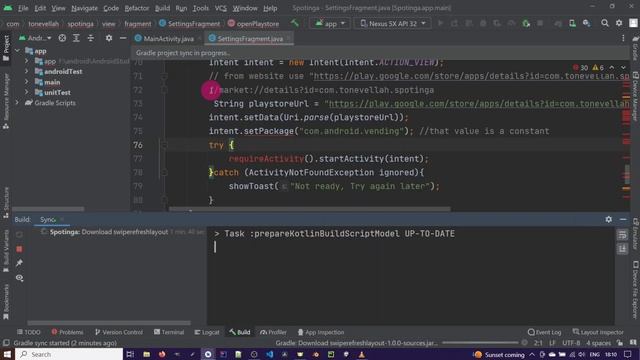Click the Search Everywhere magnifier icon
640x360 pixels.
604,23
